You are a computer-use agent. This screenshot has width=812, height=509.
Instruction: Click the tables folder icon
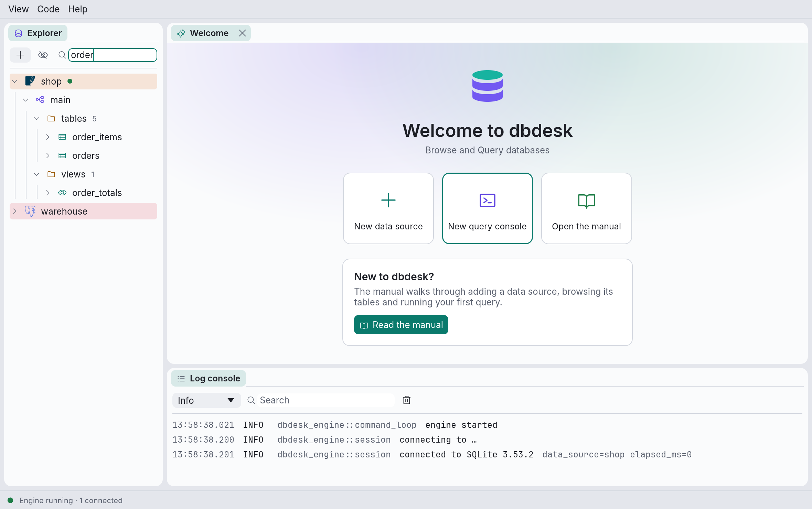[x=51, y=119]
